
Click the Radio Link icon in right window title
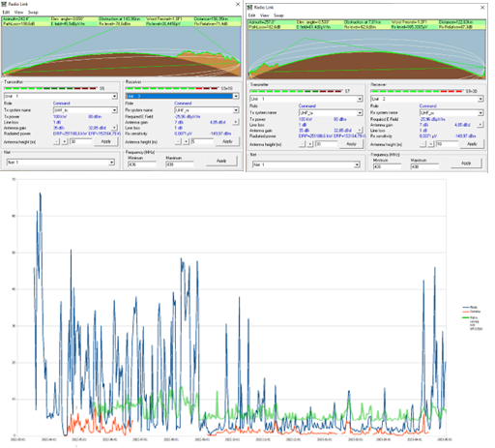249,8
